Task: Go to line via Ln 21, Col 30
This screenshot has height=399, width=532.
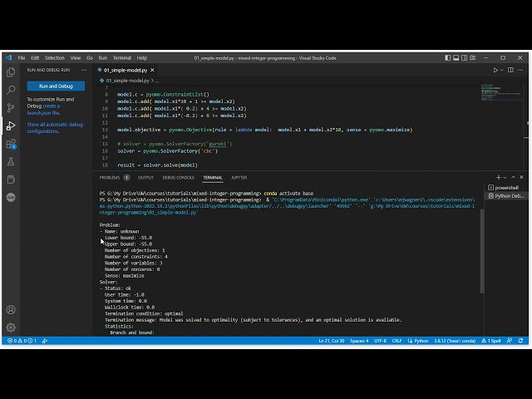Action: point(331,341)
